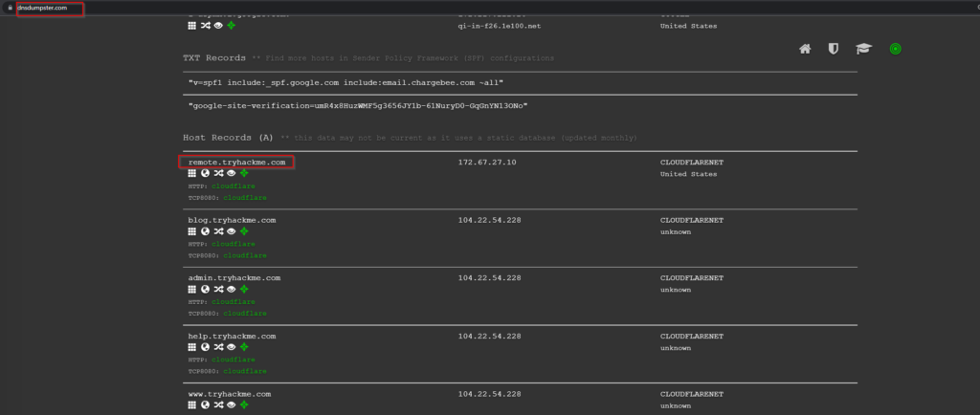Click the green radar target icon
This screenshot has width=980, height=415.
pyautogui.click(x=895, y=49)
